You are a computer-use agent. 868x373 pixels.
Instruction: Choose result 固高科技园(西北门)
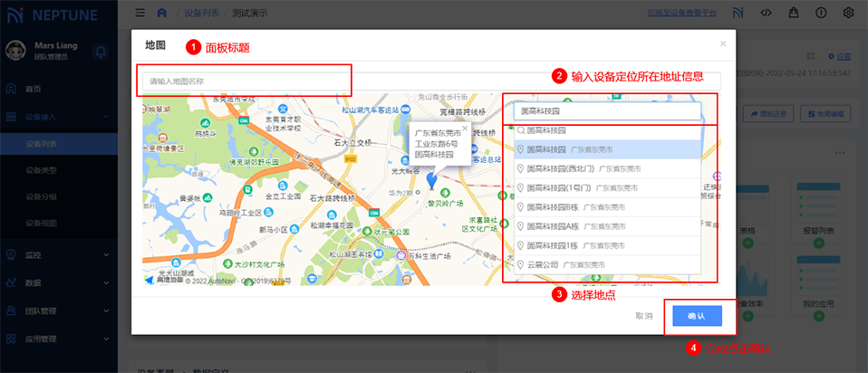[607, 168]
